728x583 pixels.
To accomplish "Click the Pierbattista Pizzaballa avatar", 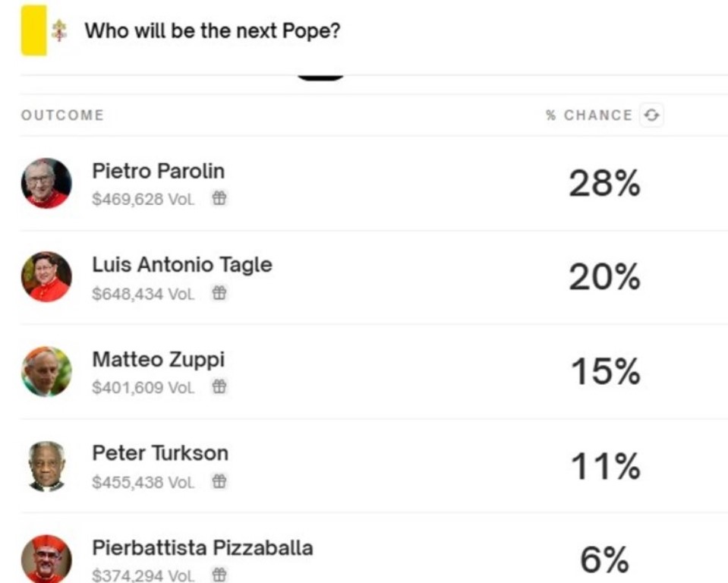I will (46, 558).
